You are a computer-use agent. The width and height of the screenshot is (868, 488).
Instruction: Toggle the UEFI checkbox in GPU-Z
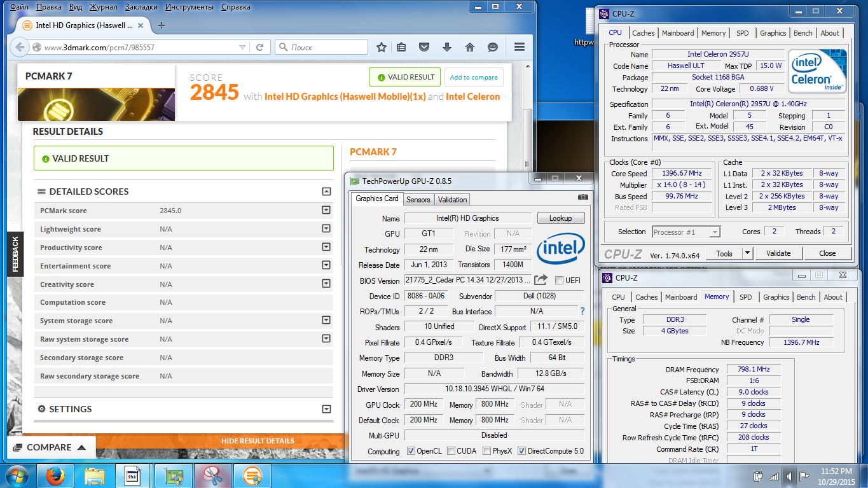pos(559,281)
